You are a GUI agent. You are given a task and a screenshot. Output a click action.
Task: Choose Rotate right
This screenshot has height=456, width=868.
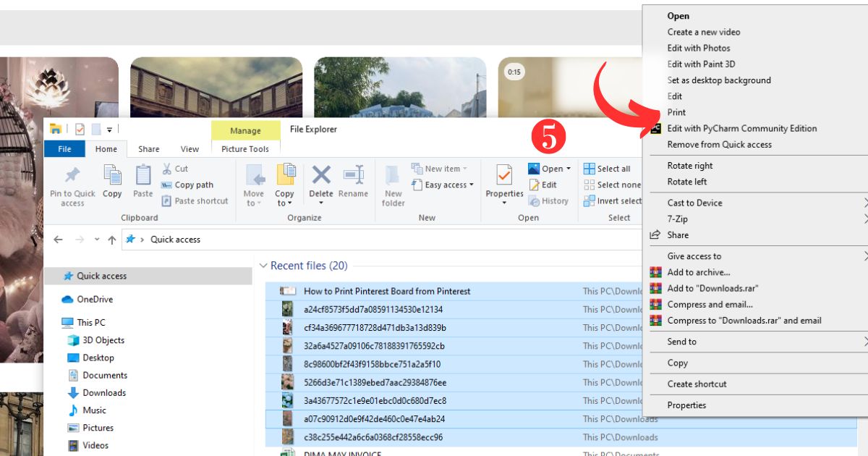pyautogui.click(x=690, y=166)
